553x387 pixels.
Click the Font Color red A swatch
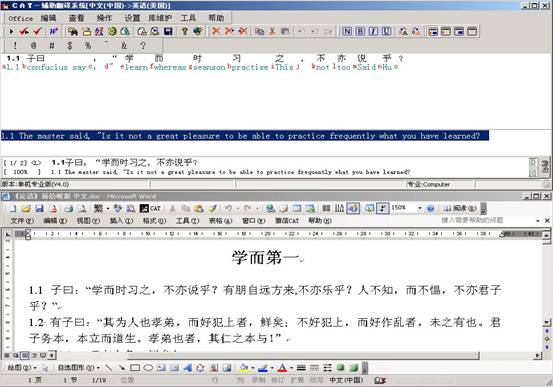point(282,368)
